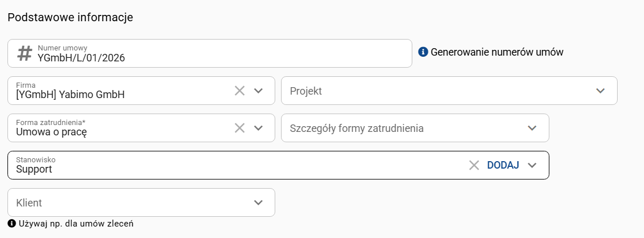644x238 pixels.
Task: Expand the Forma zatrudnienia chevron
Action: click(259, 128)
